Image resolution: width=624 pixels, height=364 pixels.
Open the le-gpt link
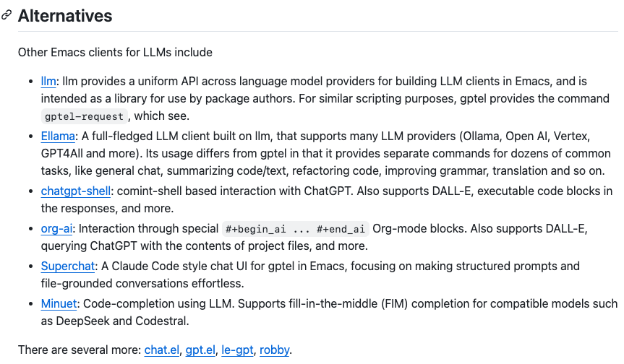238,350
